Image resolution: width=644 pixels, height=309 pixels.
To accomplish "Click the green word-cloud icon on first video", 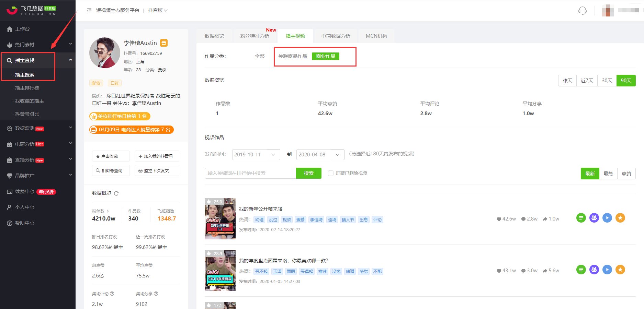I will [581, 218].
